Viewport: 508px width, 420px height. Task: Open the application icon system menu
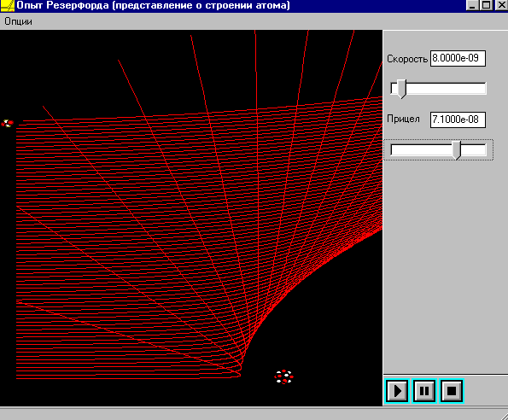coord(7,5)
